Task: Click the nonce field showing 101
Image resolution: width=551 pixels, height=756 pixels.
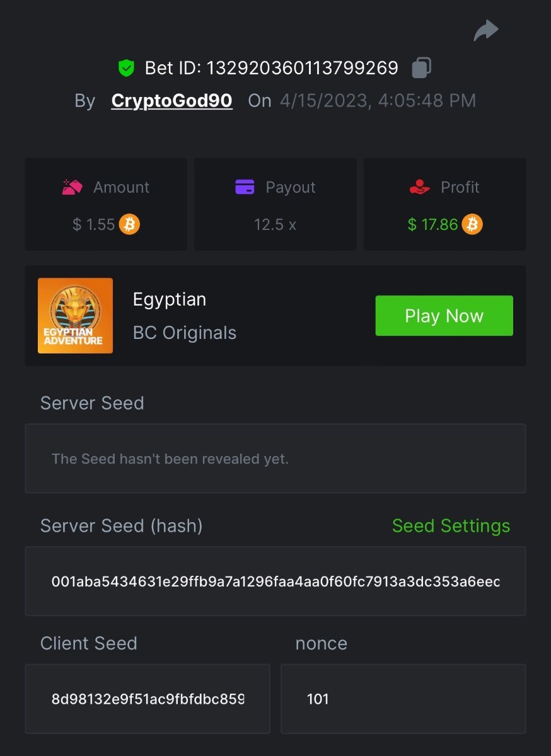Action: coord(403,699)
